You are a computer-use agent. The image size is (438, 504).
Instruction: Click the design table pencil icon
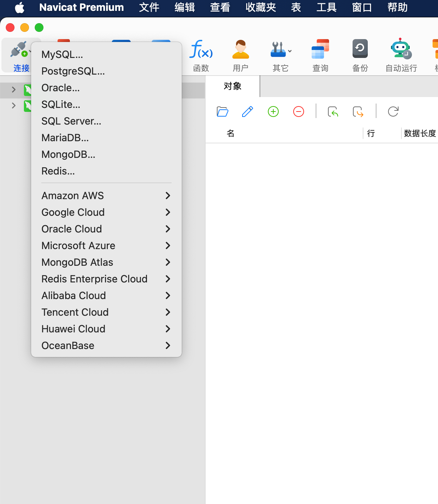[x=248, y=112]
